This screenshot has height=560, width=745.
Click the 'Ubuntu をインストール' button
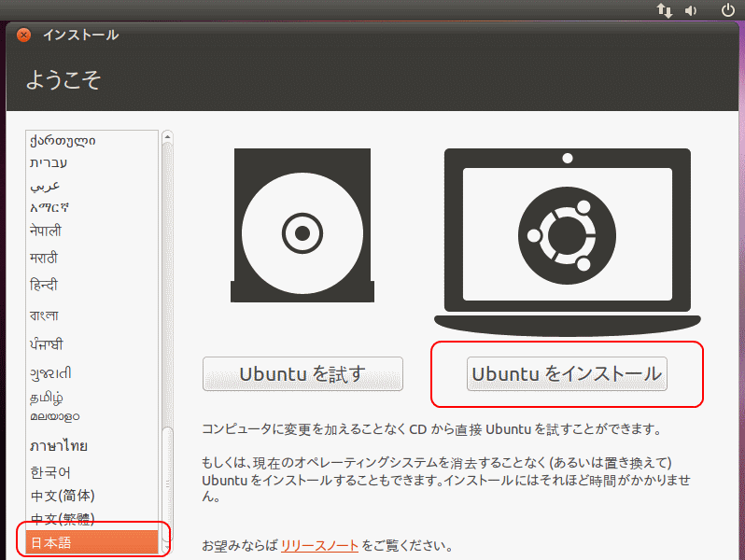[567, 374]
